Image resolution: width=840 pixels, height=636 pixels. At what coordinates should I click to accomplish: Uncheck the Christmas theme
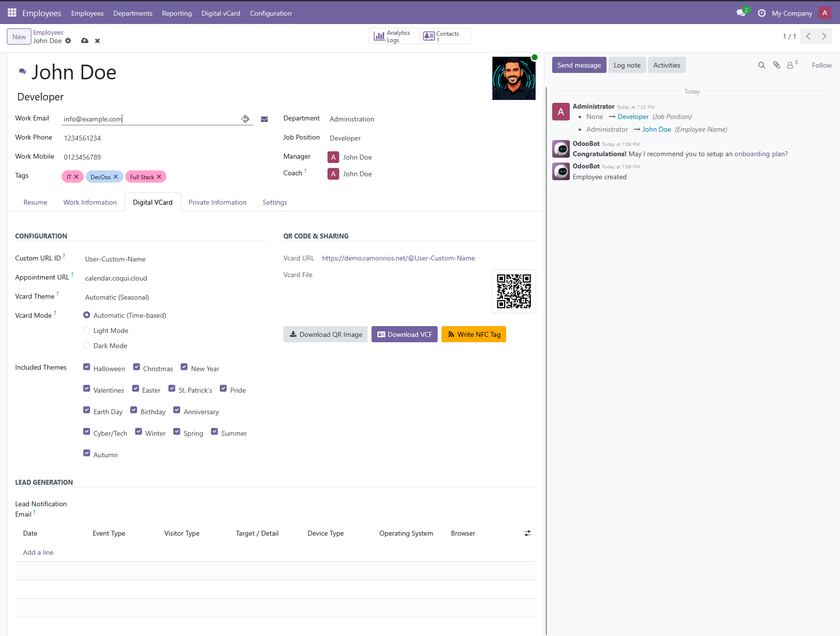point(137,367)
